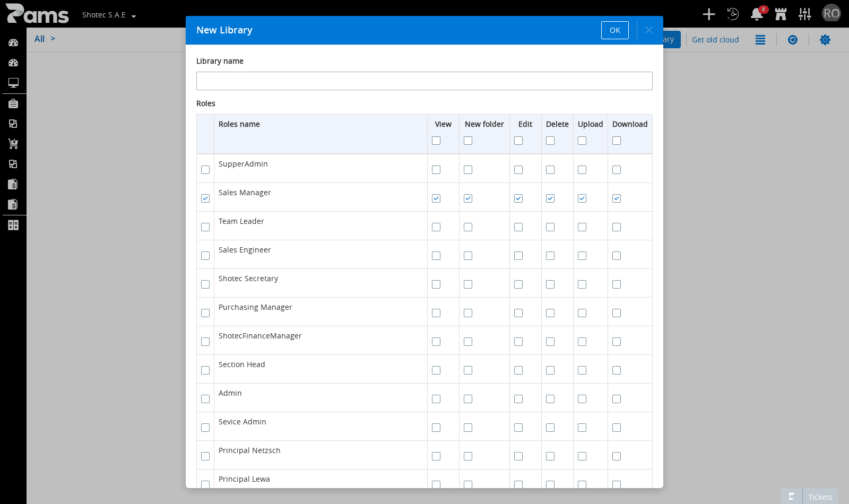
Task: Confirm the new library with OK
Action: (x=615, y=30)
